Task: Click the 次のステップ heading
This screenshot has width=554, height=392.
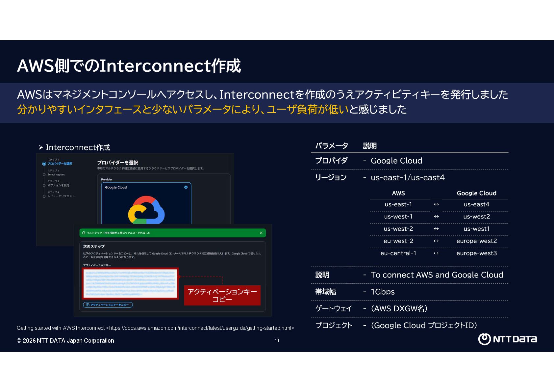Action: [x=94, y=246]
